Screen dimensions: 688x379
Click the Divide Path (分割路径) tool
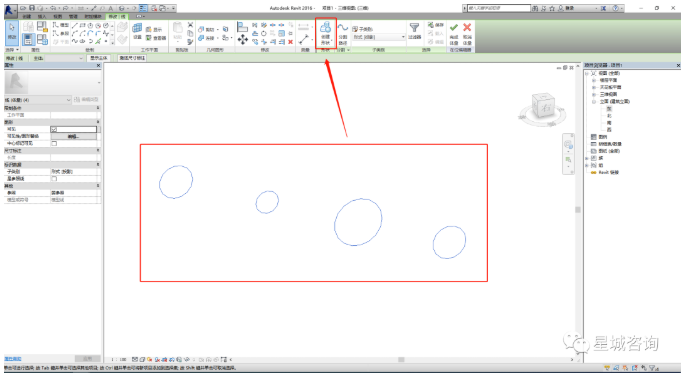[343, 34]
